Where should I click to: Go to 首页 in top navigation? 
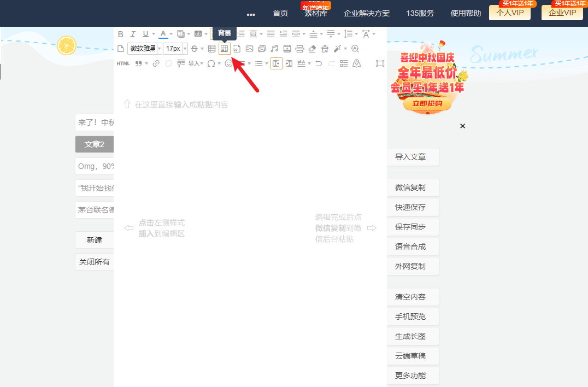click(x=280, y=13)
